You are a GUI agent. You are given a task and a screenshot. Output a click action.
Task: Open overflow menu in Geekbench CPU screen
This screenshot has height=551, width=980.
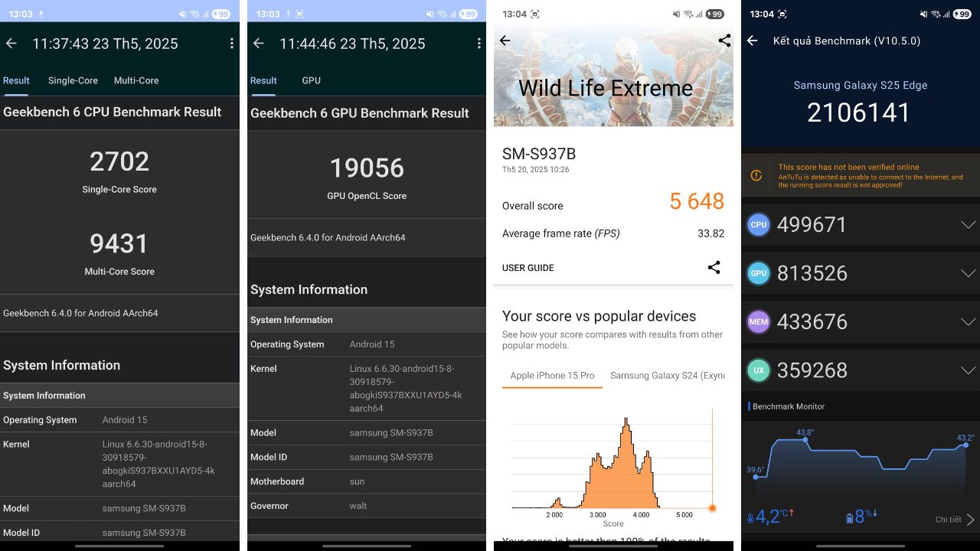click(231, 44)
